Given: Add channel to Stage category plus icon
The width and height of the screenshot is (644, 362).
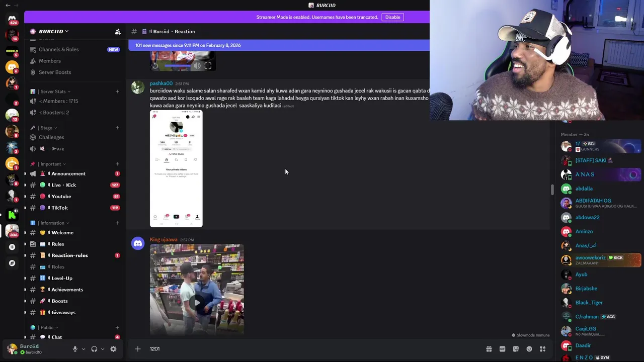Looking at the screenshot, I should 117,128.
